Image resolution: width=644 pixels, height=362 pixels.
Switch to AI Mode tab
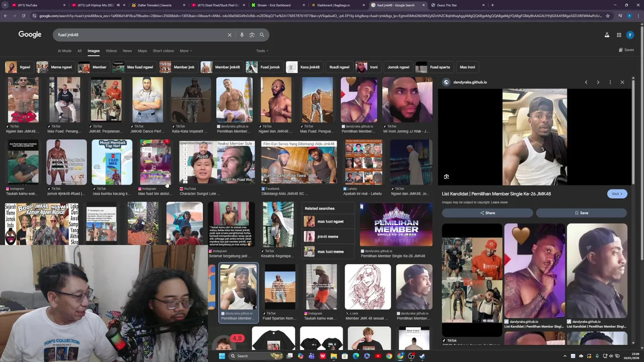click(64, 51)
